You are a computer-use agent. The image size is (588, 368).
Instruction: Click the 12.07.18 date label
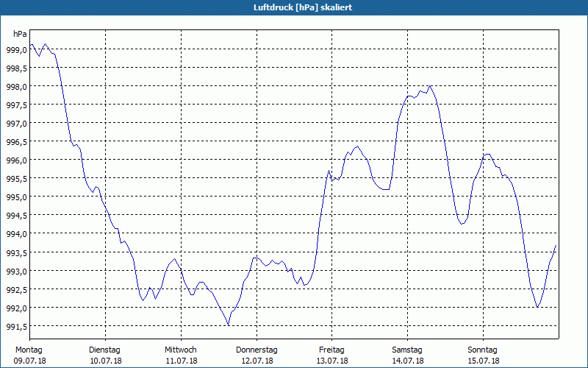[x=257, y=361]
